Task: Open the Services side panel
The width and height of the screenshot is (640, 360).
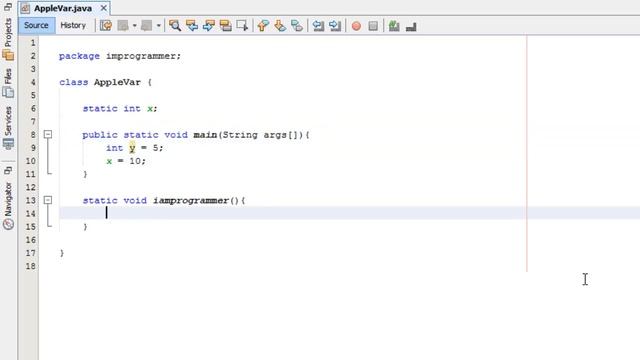Action: click(x=8, y=127)
